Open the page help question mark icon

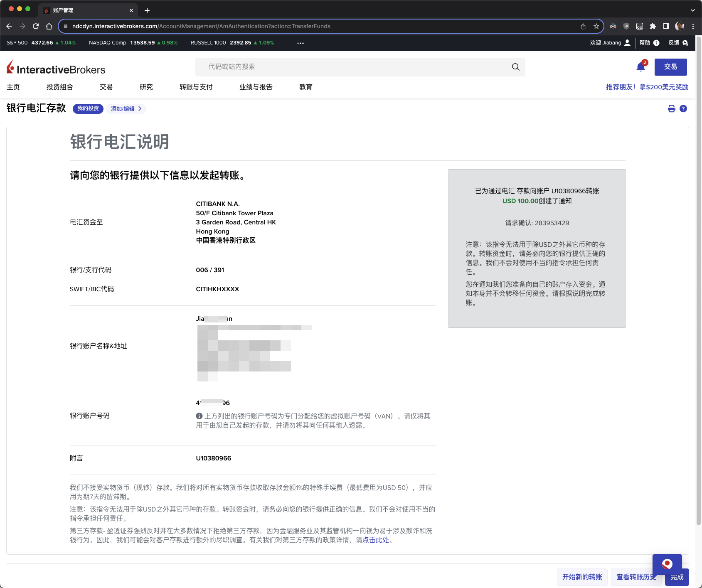[683, 109]
